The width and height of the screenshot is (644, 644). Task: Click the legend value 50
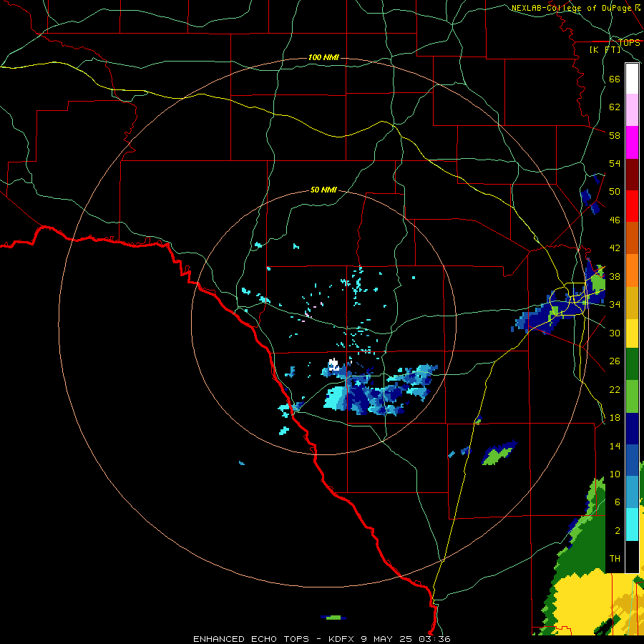pyautogui.click(x=615, y=191)
